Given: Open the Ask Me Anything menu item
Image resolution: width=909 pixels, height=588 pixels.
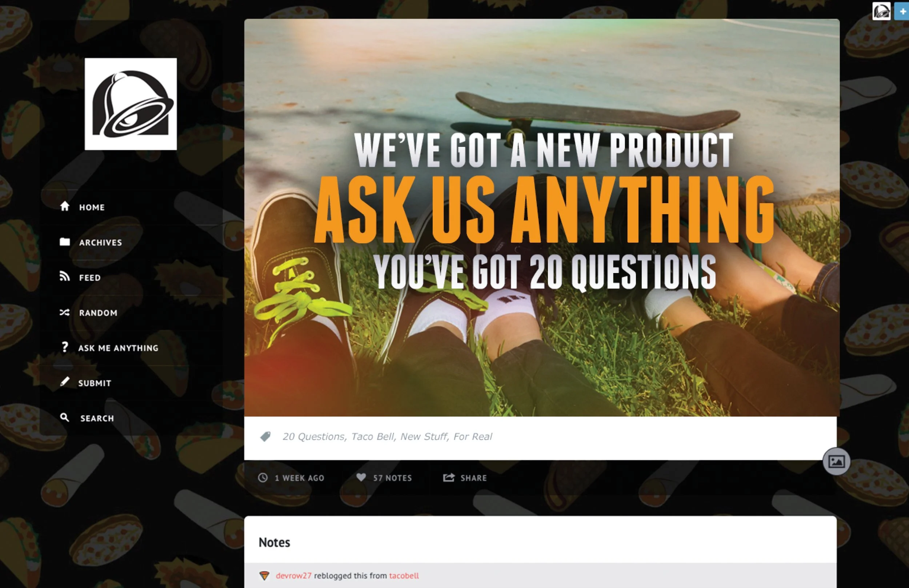Looking at the screenshot, I should pyautogui.click(x=118, y=348).
